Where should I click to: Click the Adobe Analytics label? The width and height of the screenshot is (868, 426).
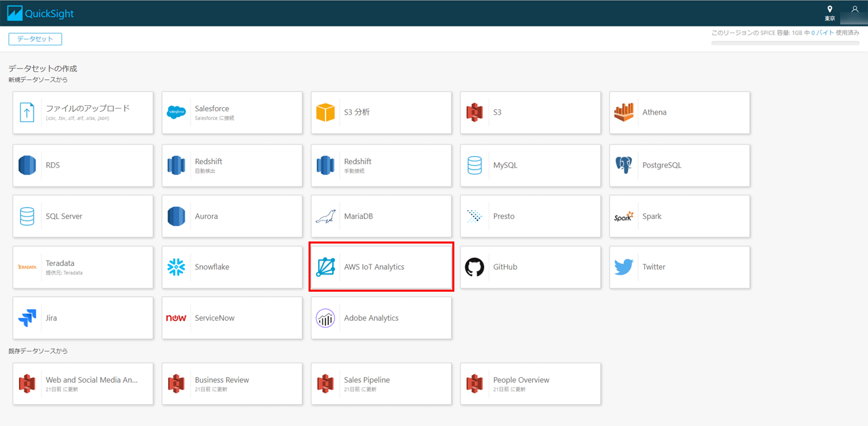pos(371,318)
